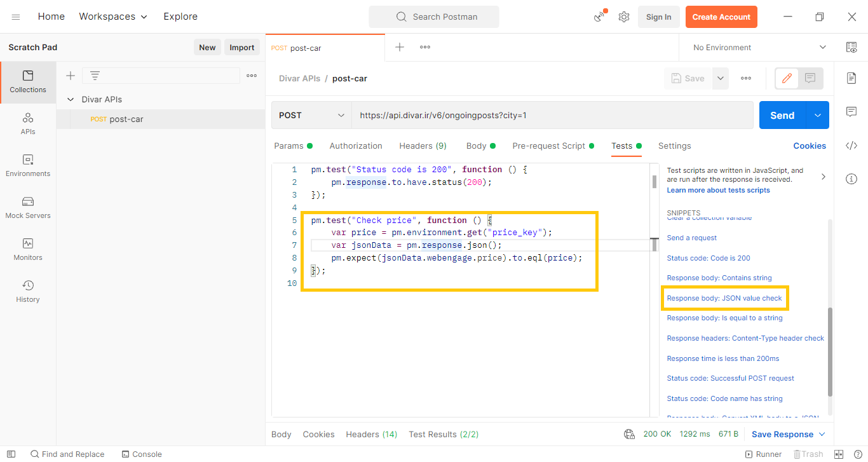868x462 pixels.
Task: Click the network globe icon in response bar
Action: [x=630, y=434]
